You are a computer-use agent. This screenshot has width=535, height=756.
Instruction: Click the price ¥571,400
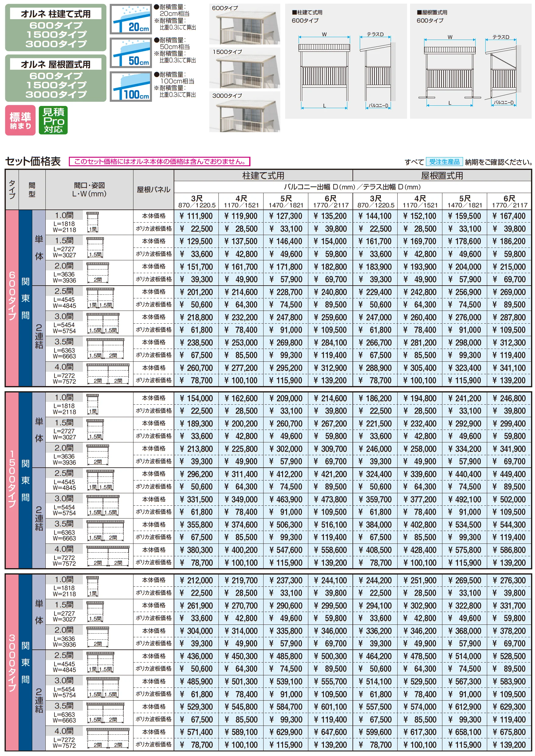(x=196, y=732)
